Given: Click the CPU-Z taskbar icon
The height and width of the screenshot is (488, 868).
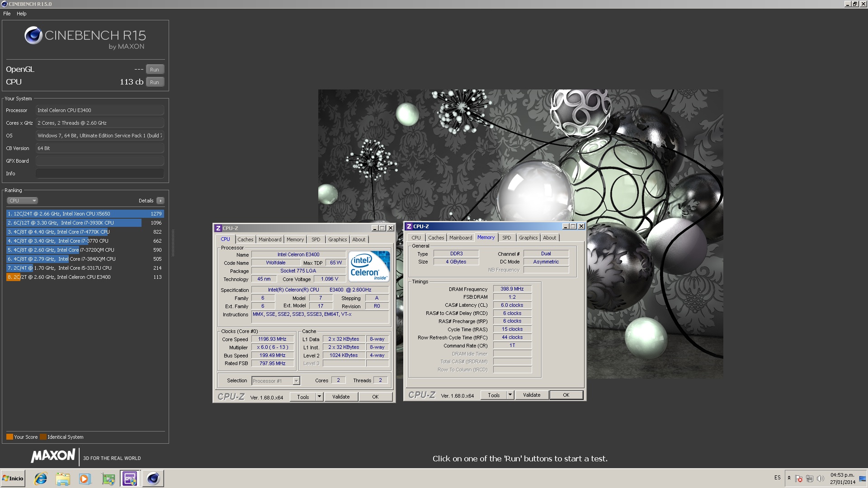Looking at the screenshot, I should click(x=130, y=479).
